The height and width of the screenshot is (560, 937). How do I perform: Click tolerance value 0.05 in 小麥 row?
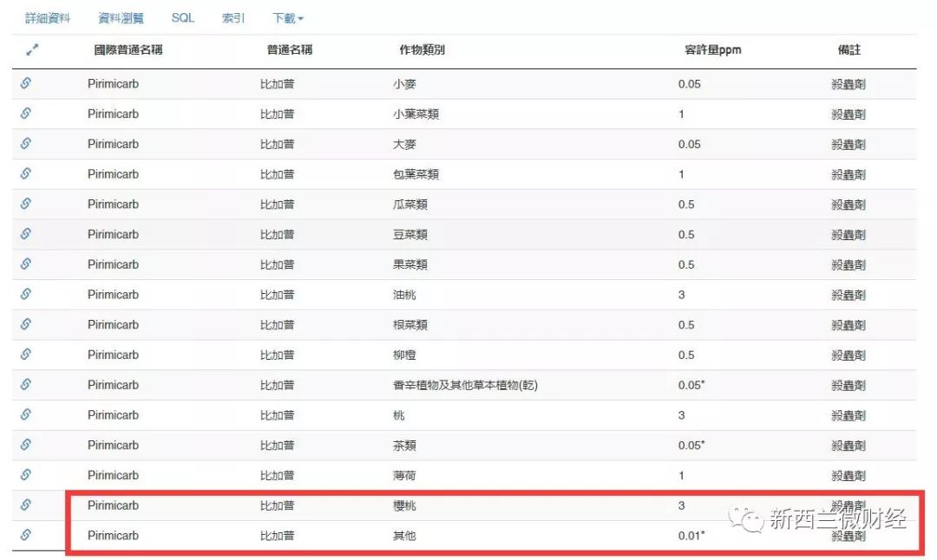coord(689,84)
